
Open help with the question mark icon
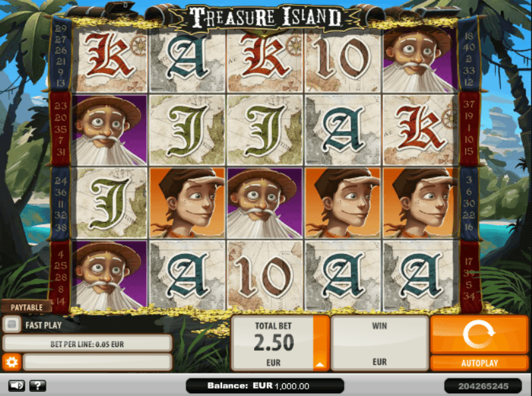pos(38,385)
